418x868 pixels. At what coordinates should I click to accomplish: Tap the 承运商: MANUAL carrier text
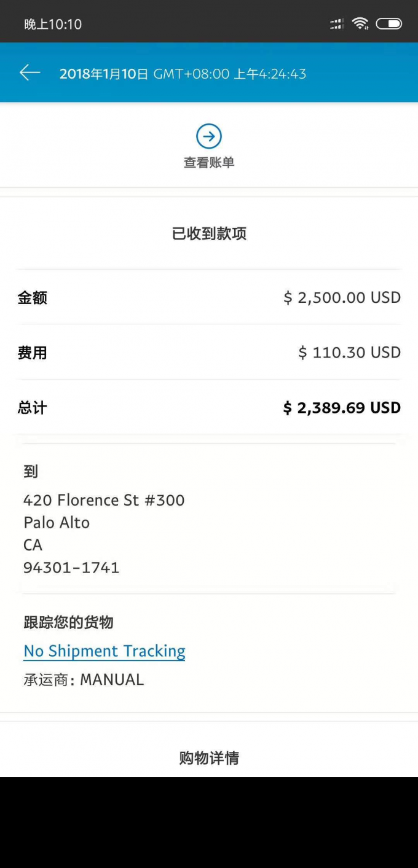tap(84, 680)
